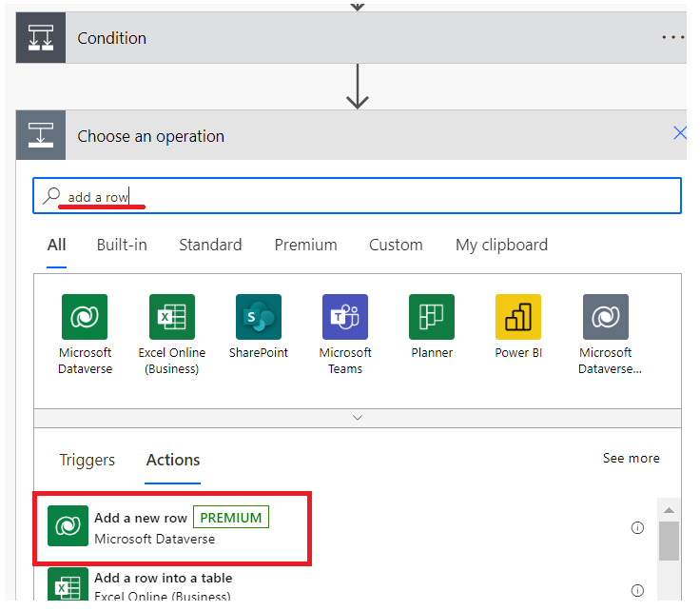Switch to the Custom tab
The image size is (700, 611).
pos(396,246)
